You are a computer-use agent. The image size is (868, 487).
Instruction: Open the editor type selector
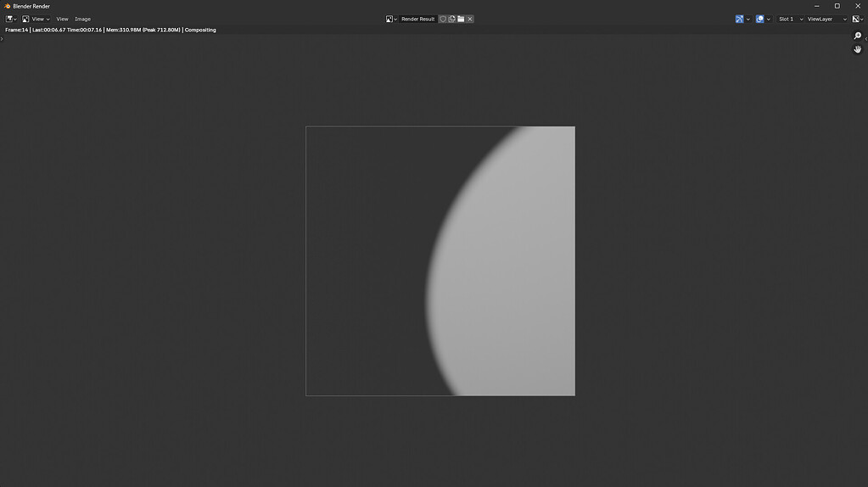point(11,19)
